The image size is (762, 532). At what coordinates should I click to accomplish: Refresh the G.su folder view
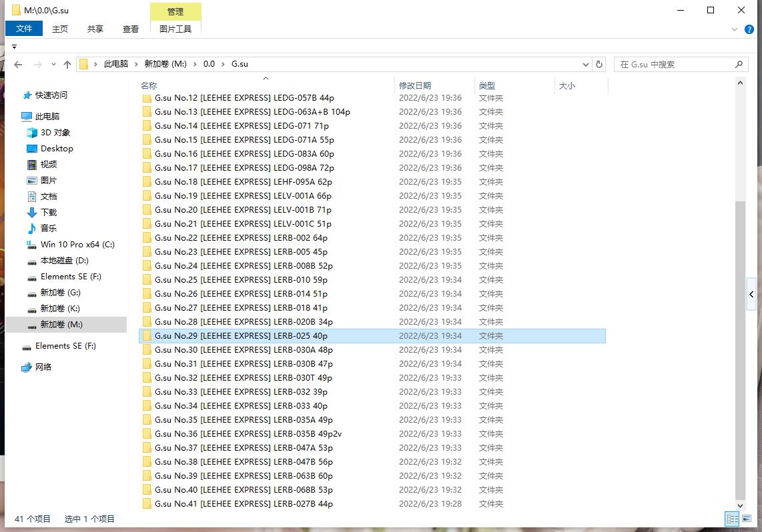[x=599, y=64]
